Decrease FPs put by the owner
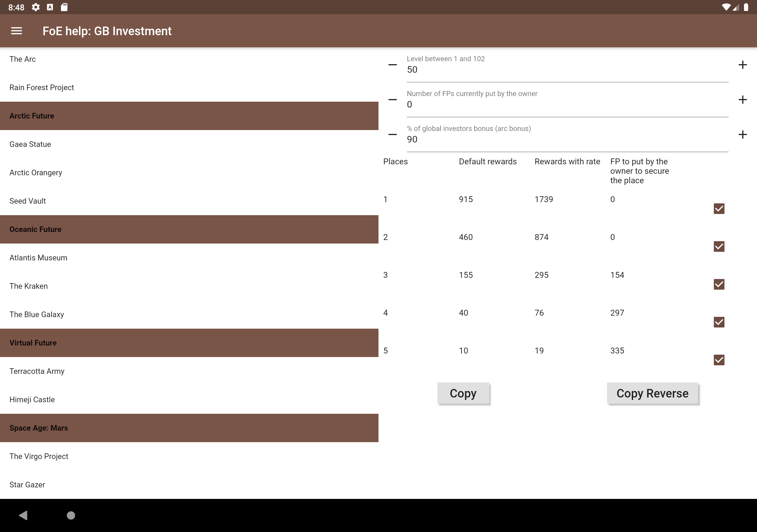Screen dimensions: 757x532 pyautogui.click(x=392, y=100)
